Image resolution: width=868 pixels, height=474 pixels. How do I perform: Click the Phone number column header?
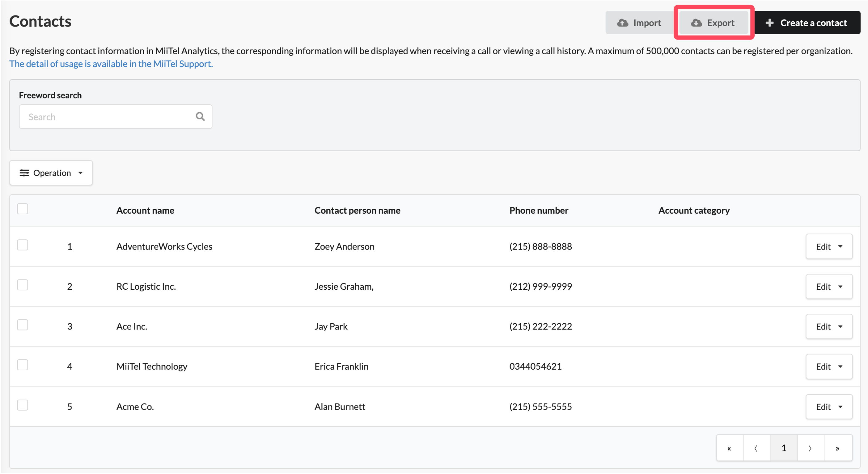coord(539,210)
